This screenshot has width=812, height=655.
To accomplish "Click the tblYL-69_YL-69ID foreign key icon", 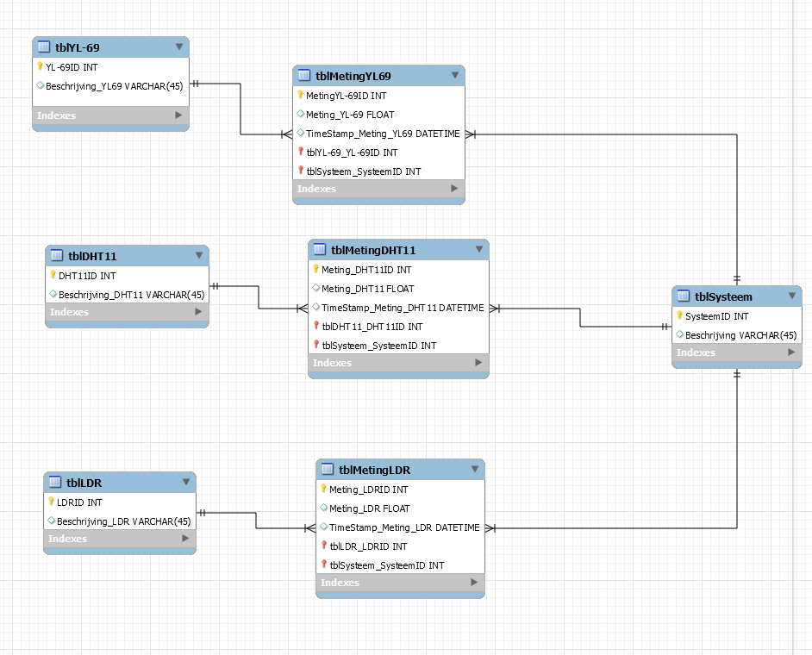I will 300,152.
